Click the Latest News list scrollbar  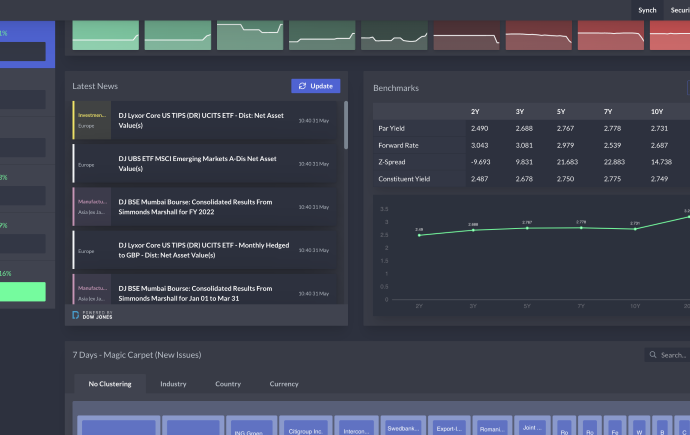click(346, 125)
